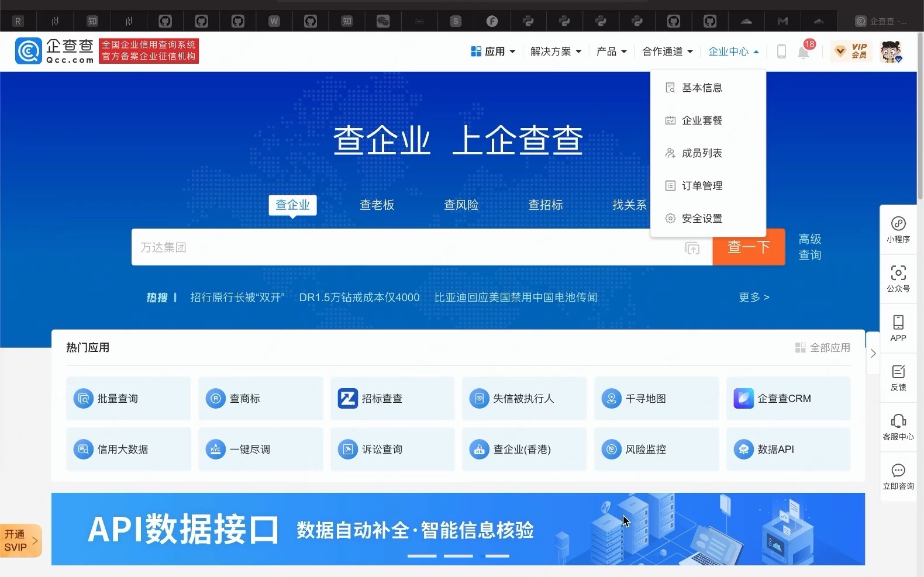Click the Qcc.com logo icon

tap(29, 51)
